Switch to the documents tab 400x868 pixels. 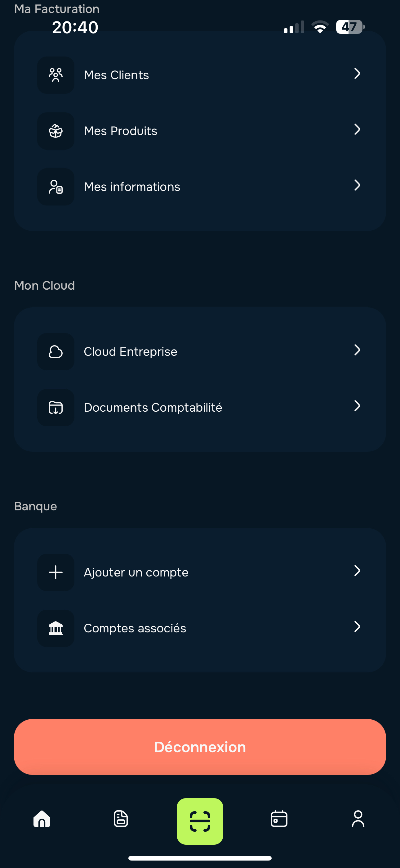[121, 819]
